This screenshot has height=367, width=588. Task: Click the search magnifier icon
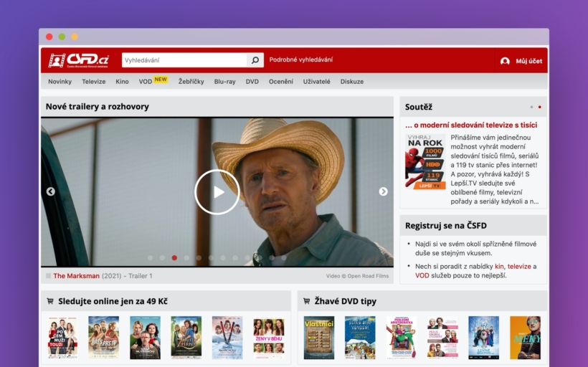[x=255, y=60]
